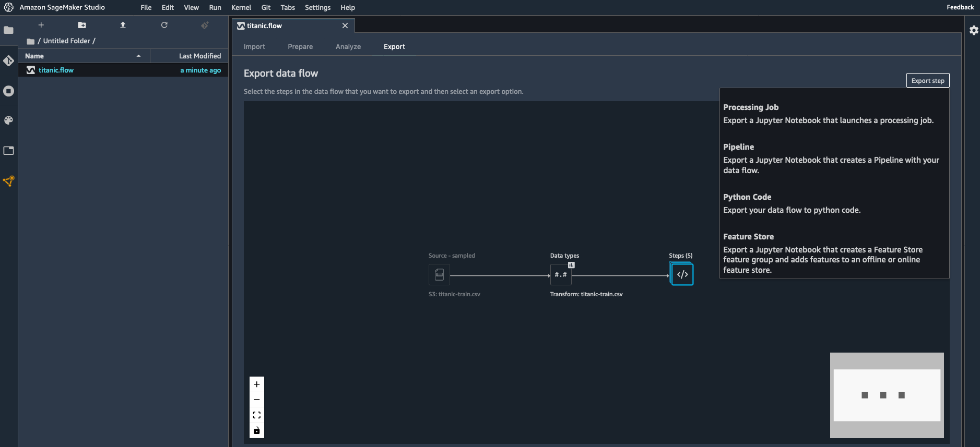Image resolution: width=980 pixels, height=447 pixels.
Task: Open the Settings menu
Action: click(317, 7)
